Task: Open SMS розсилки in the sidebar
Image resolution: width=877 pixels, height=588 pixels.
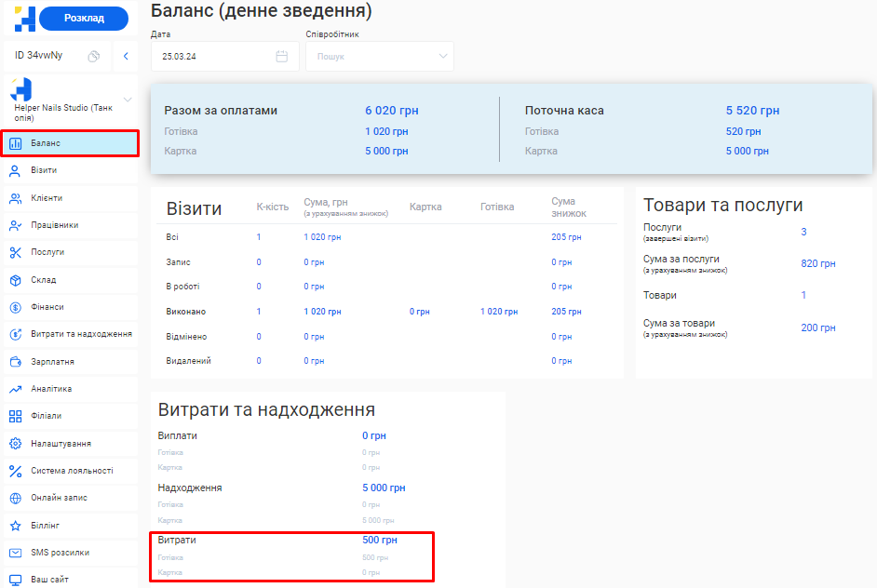Action: point(60,553)
